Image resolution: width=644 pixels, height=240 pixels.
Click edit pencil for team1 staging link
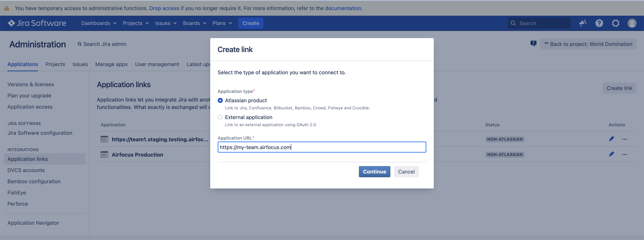click(612, 139)
